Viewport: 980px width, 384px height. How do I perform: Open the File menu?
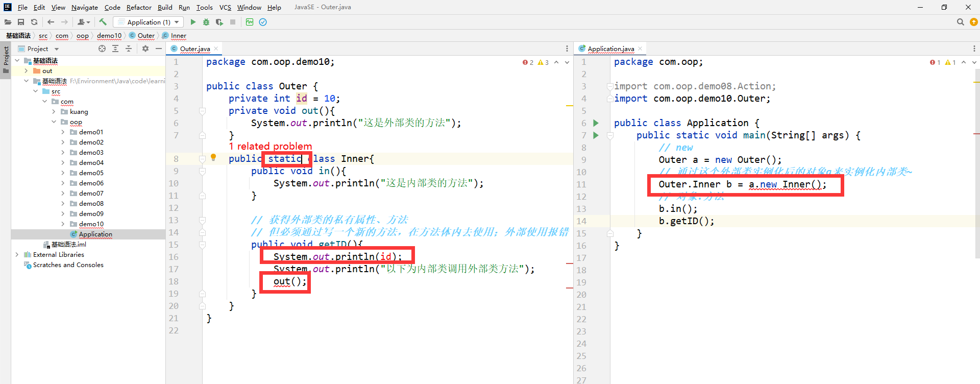pos(22,7)
